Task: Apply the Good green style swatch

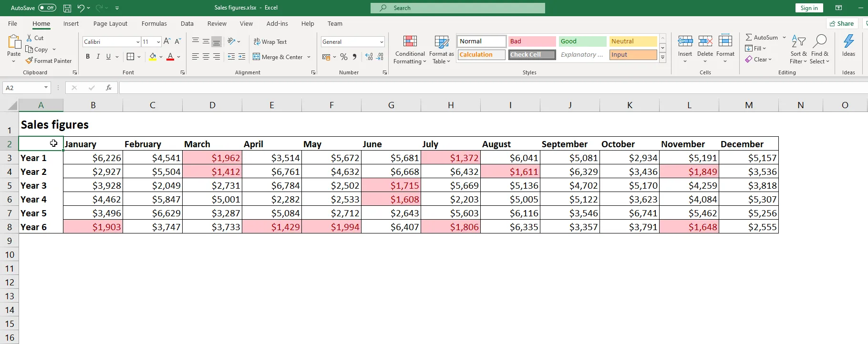Action: [x=583, y=41]
